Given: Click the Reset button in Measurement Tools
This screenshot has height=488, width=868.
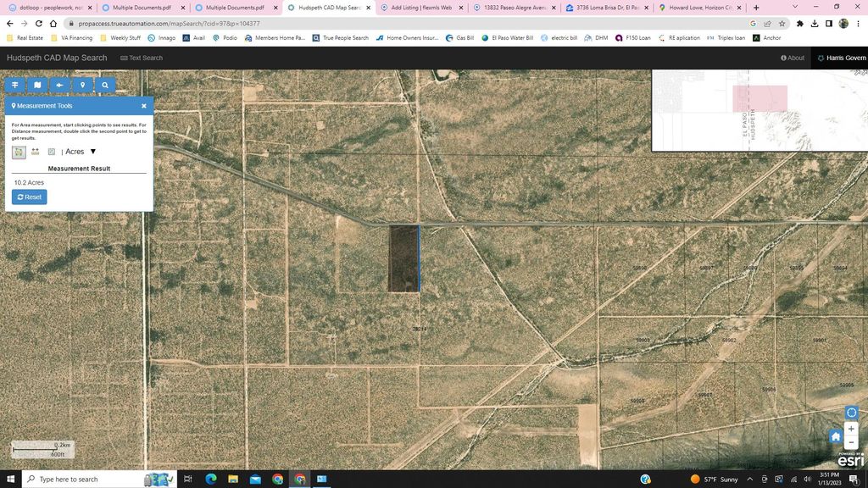Looking at the screenshot, I should click(x=30, y=197).
